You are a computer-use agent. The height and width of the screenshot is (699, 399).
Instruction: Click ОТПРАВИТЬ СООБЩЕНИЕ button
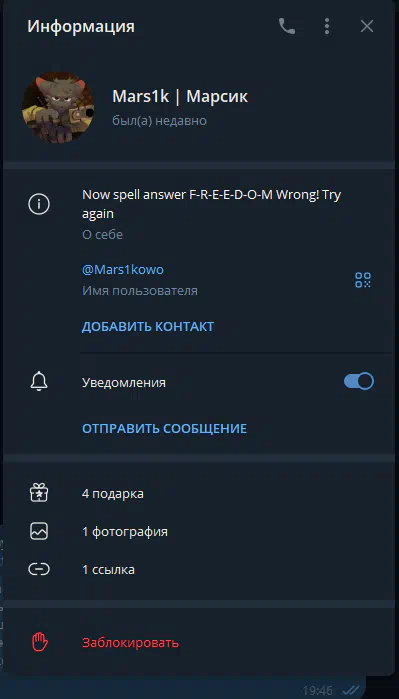(x=164, y=429)
